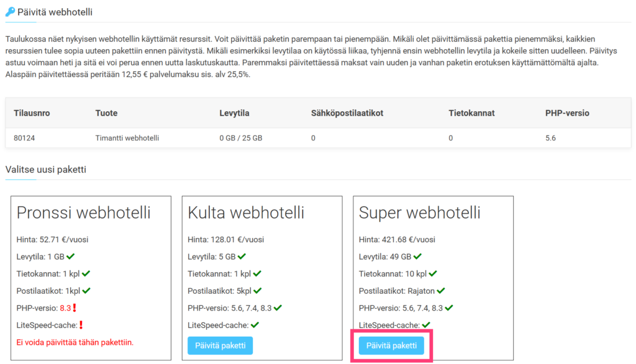The width and height of the screenshot is (636, 364).
Task: Click green checkmark beside Super Tietokannat 10 kpl
Action: [x=433, y=273]
